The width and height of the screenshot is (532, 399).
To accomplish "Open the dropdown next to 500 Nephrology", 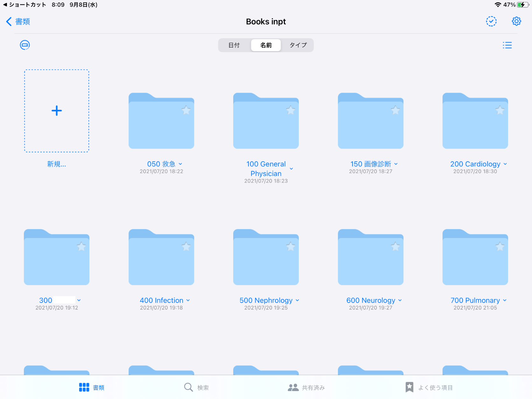I will (x=297, y=300).
